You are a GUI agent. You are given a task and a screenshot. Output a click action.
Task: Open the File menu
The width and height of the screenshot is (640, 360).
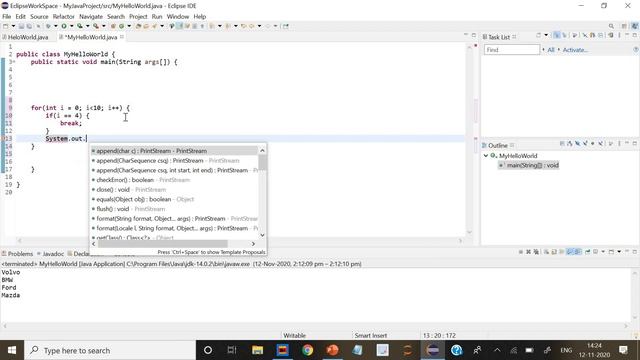point(7,17)
